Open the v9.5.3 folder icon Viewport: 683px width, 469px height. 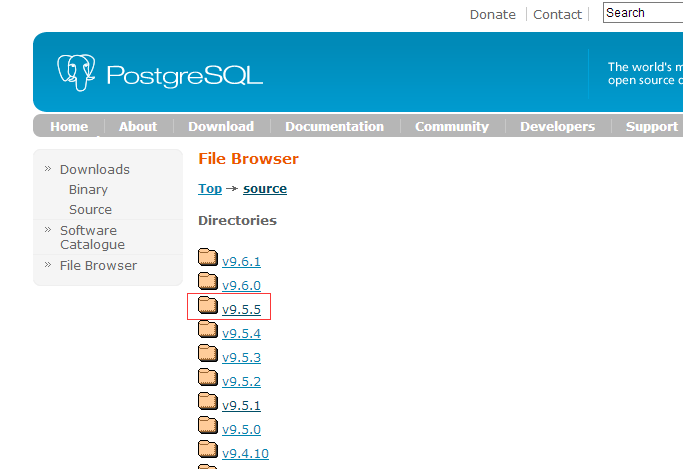tap(208, 353)
